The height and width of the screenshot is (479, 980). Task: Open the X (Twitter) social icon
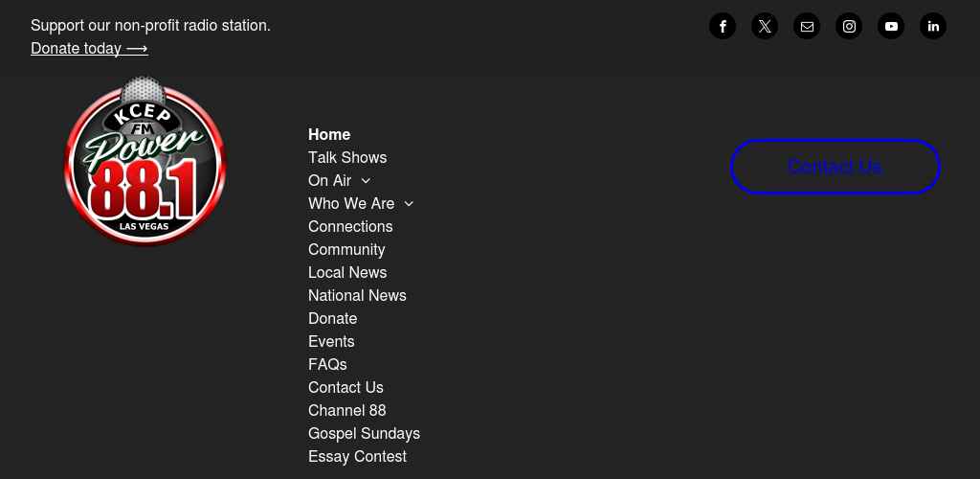pos(765,26)
